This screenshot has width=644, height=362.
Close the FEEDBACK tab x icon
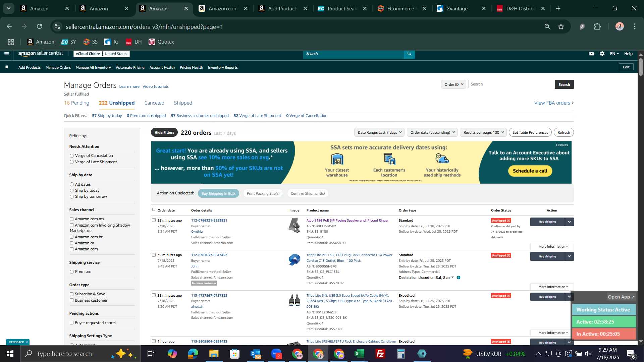[26, 342]
